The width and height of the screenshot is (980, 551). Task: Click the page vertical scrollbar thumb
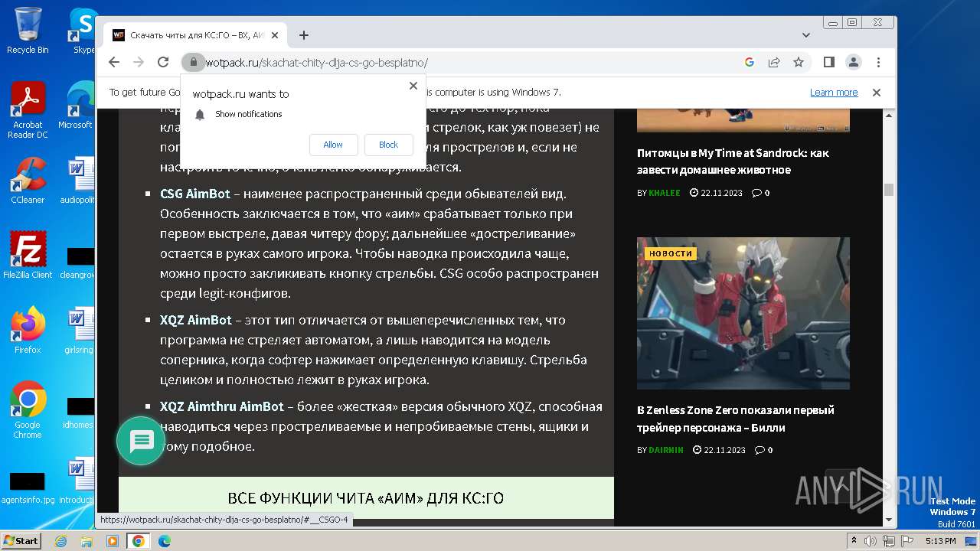[889, 190]
